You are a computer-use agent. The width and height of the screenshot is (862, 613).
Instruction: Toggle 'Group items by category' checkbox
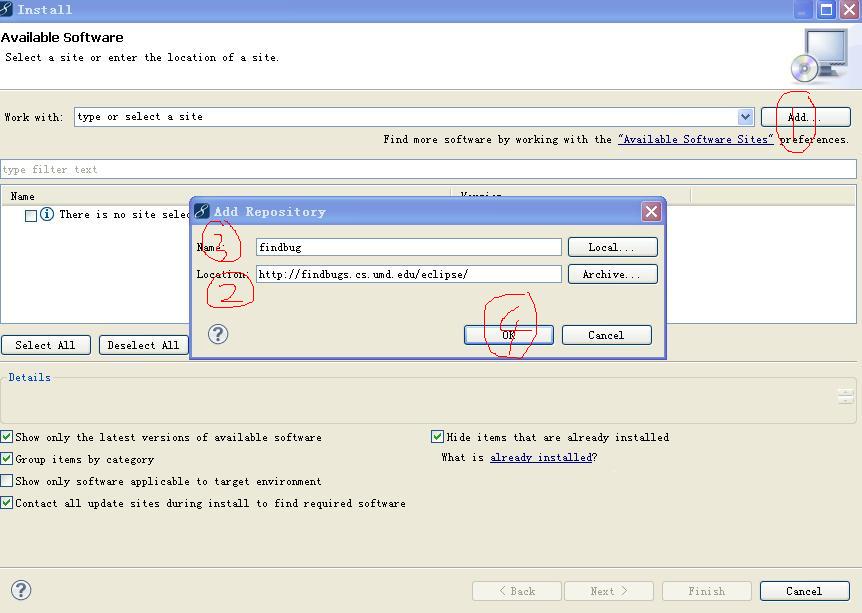[7, 459]
